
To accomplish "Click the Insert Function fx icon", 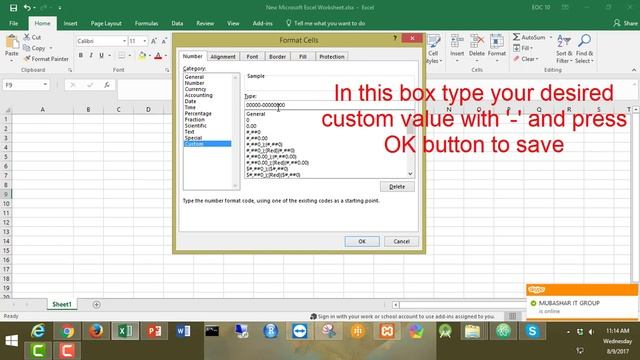I will (107, 85).
